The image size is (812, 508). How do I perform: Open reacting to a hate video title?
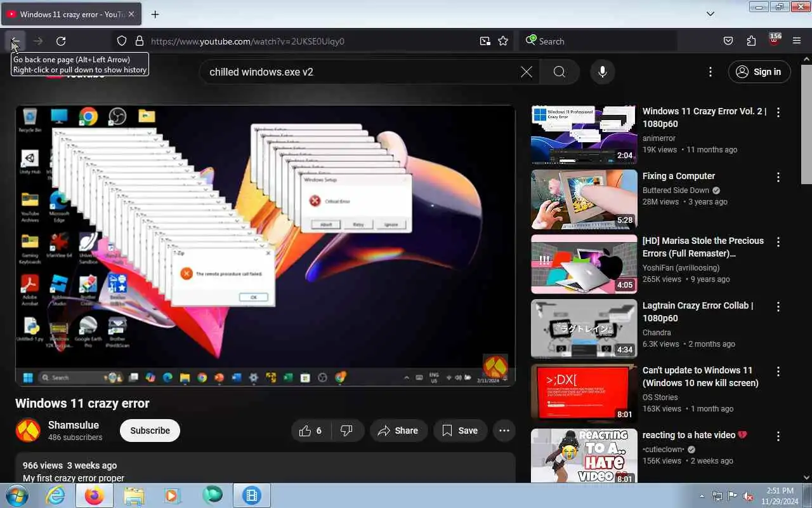(695, 435)
